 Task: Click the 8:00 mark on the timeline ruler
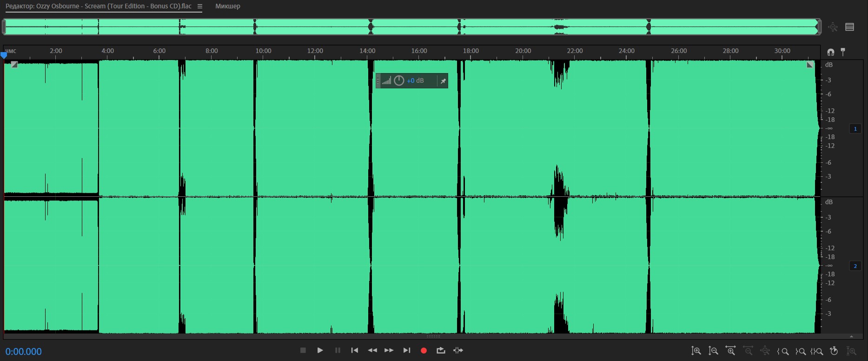[x=212, y=51]
